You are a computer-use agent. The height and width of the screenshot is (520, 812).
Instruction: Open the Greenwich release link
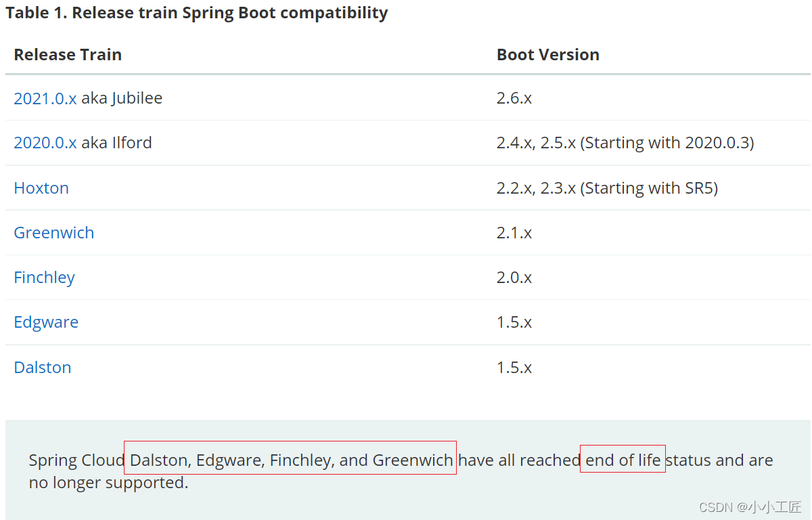[x=54, y=233]
